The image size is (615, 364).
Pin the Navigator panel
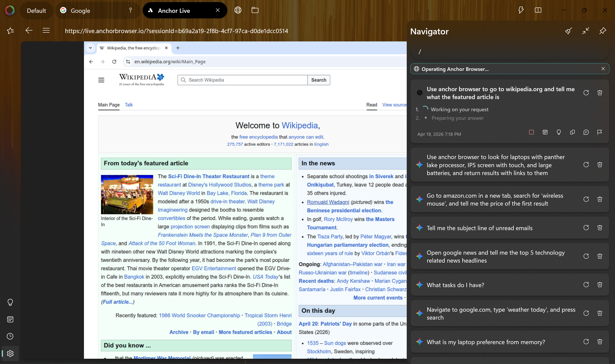click(603, 31)
